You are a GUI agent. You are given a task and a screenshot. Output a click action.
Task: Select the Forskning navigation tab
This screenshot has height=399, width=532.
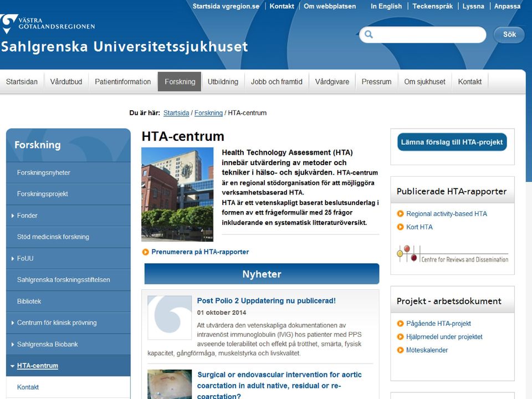tap(180, 82)
